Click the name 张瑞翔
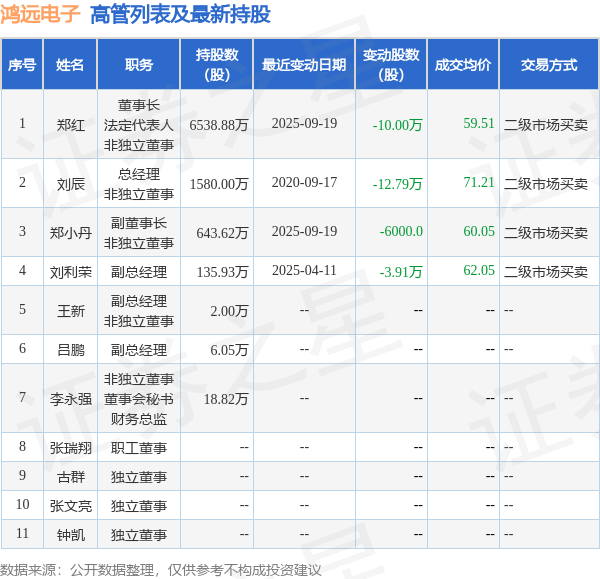This screenshot has height=579, width=600. coord(70,448)
